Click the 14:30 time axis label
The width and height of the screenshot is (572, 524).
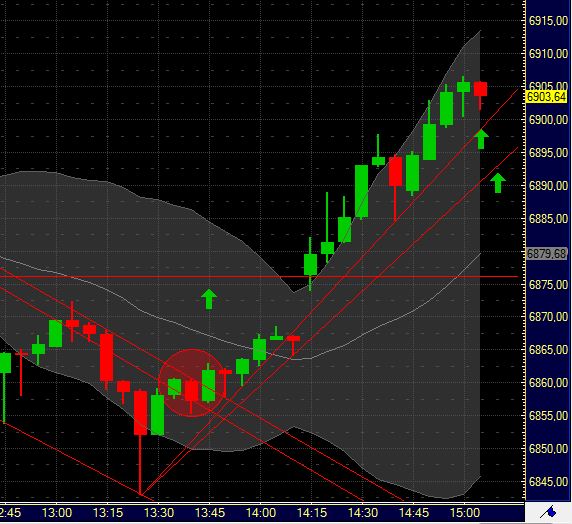[363, 513]
